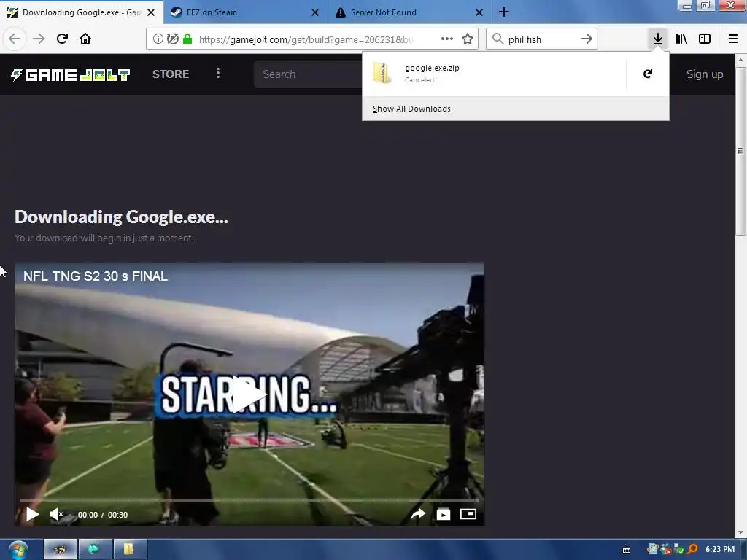Bookmark this page with the star
This screenshot has width=747, height=560.
(468, 39)
